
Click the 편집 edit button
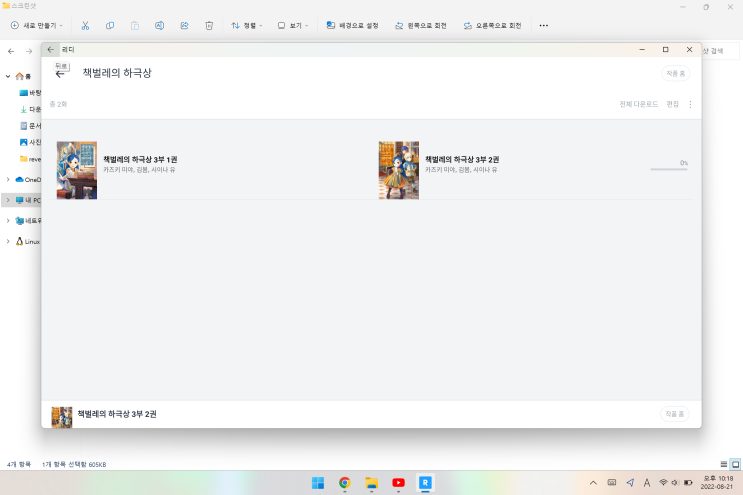click(672, 104)
